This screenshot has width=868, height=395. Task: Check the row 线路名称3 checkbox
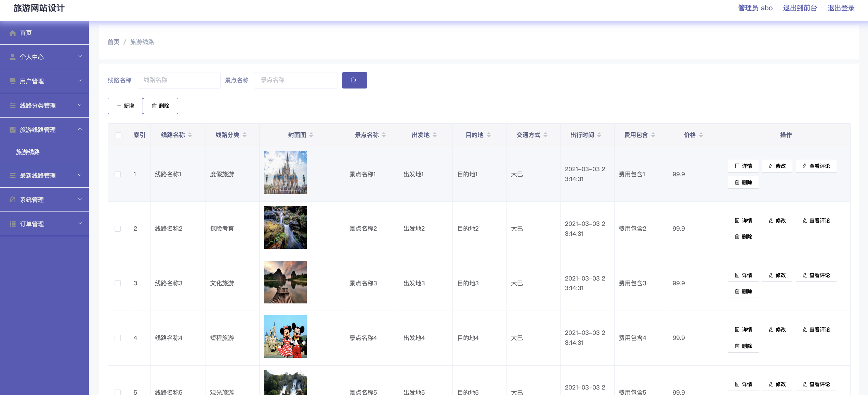(x=118, y=283)
